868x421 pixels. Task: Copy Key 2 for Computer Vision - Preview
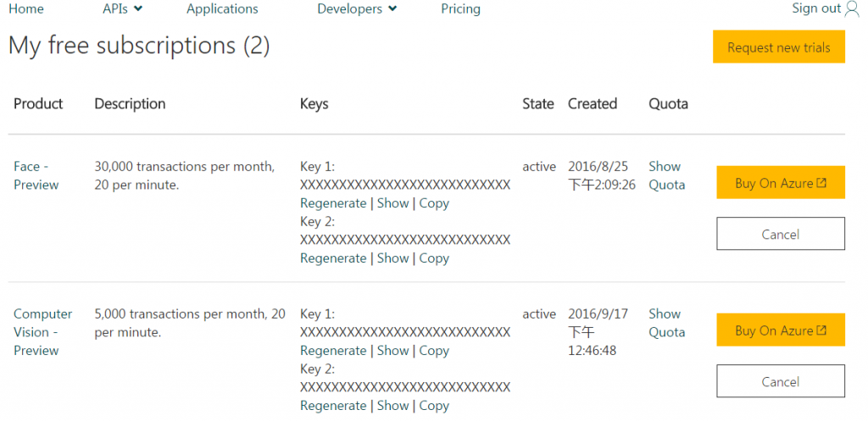coord(434,406)
